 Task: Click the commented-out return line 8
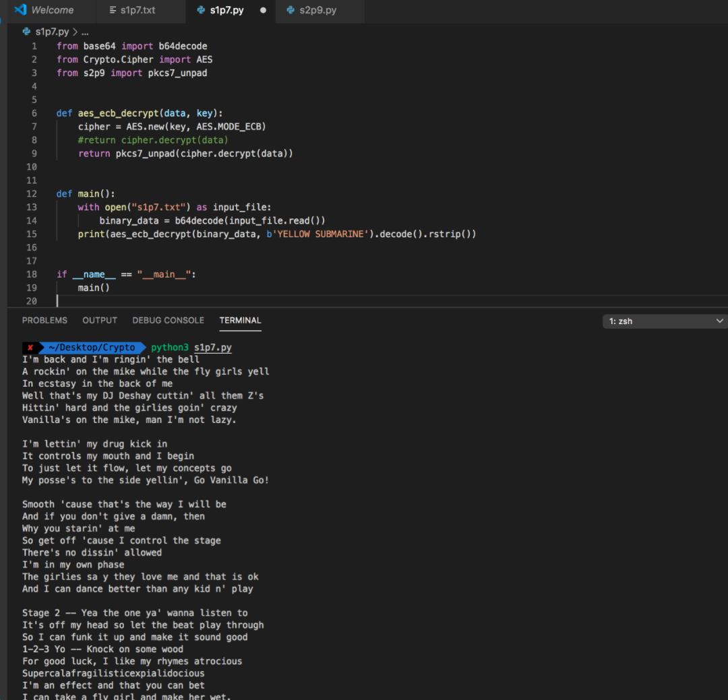tap(153, 140)
